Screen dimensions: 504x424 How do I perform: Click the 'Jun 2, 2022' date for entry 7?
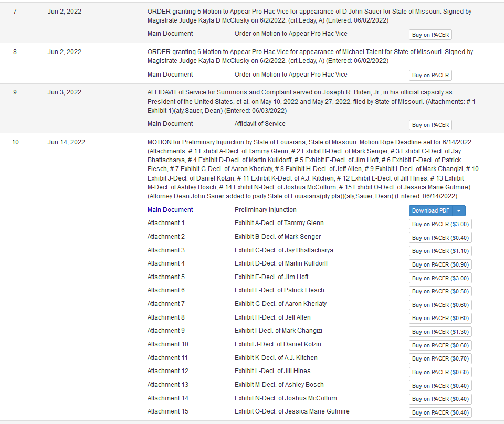click(x=64, y=12)
